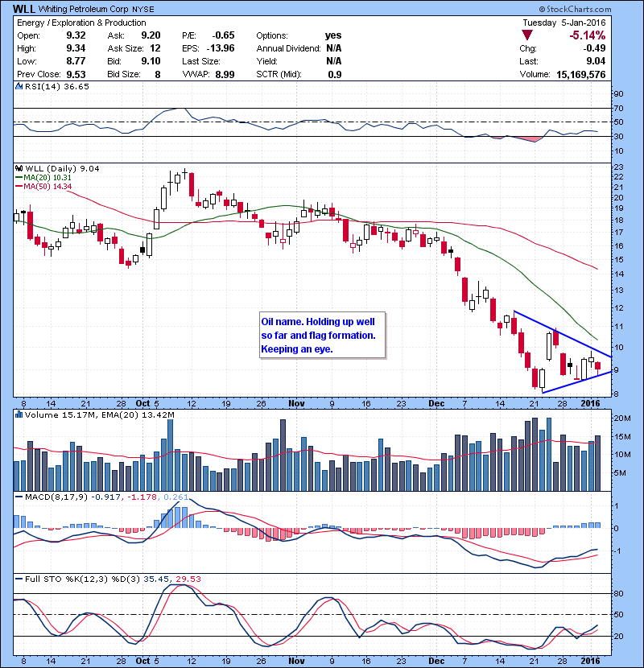Click the Volume panel bar icon
This screenshot has width=644, height=668.
(x=19, y=414)
